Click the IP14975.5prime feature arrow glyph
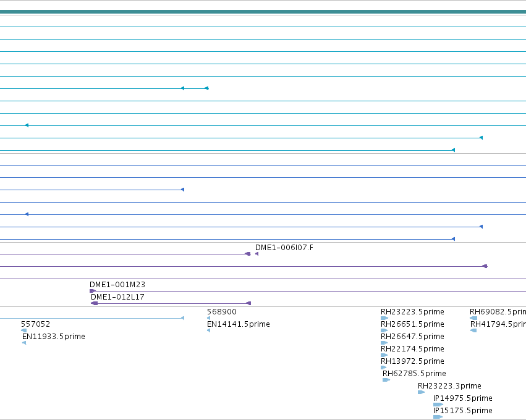The image size is (526, 420). point(438,405)
